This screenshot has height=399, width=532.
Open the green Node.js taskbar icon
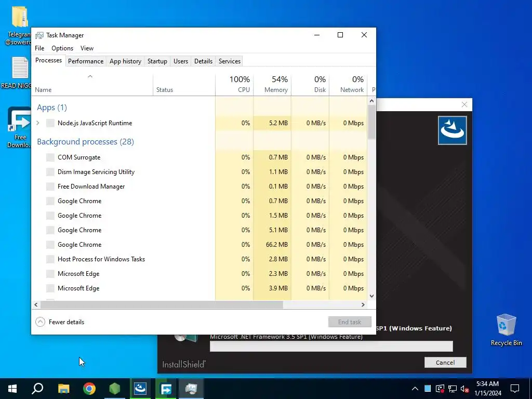115,389
